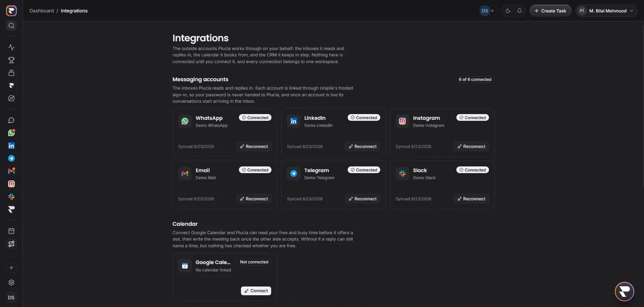The height and width of the screenshot is (307, 644).
Task: Click the Create Task button
Action: point(550,11)
